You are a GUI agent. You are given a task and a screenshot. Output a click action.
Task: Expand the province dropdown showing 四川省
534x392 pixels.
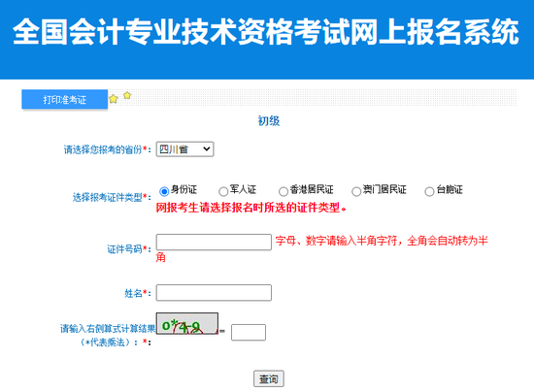[x=184, y=149]
